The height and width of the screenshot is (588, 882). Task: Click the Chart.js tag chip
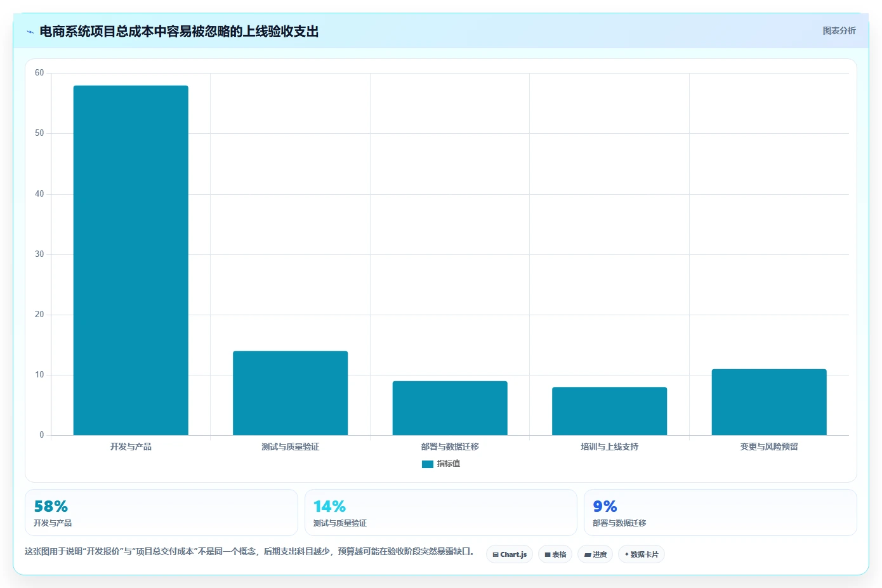click(510, 554)
